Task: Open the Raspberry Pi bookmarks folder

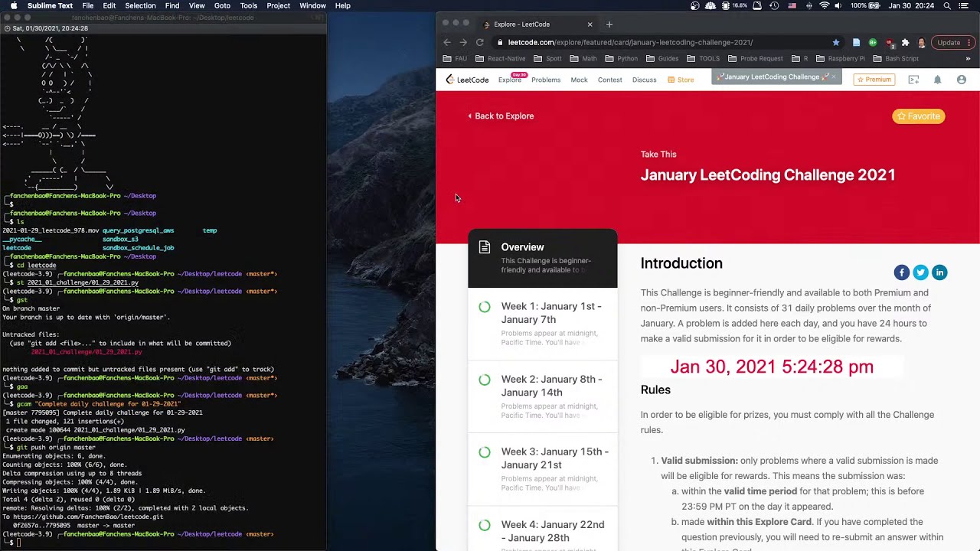Action: tap(841, 59)
